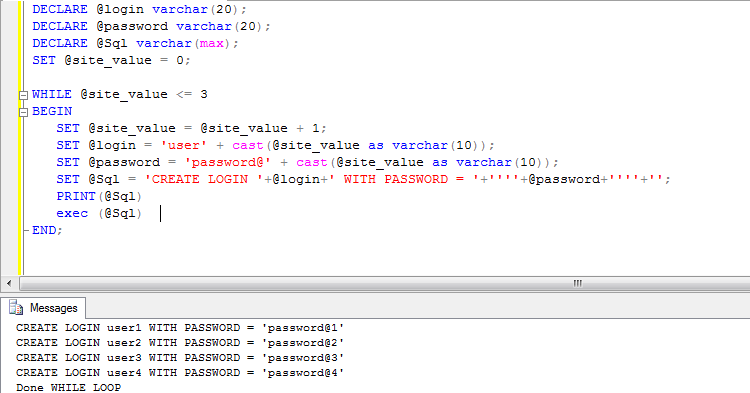Click the horizontal scrollbar left arrow
The image size is (750, 393).
[9, 284]
